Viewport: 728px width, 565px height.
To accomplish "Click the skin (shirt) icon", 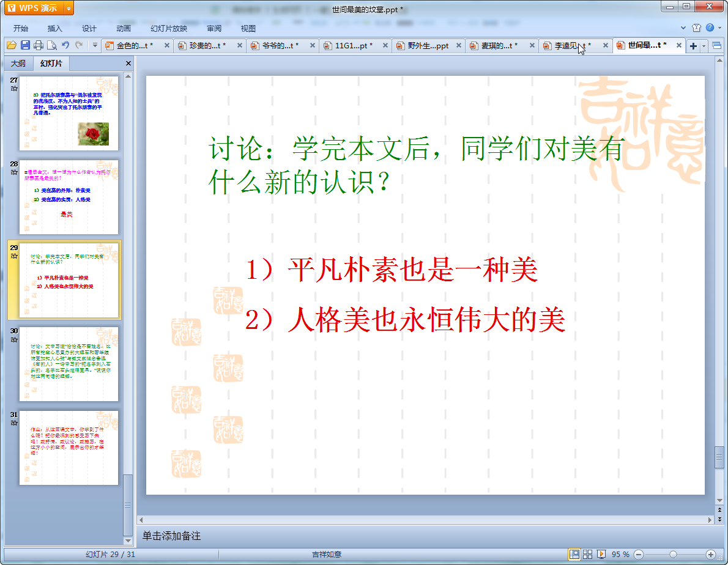I will (x=696, y=28).
